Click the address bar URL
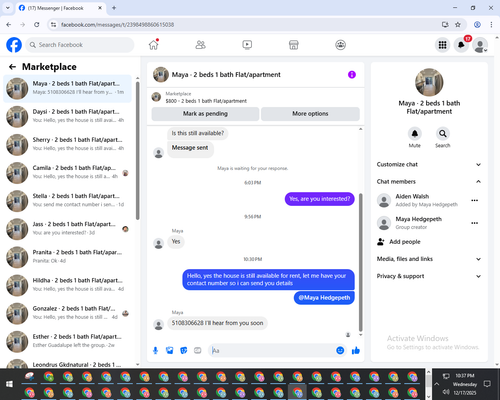The height and width of the screenshot is (400, 500). pos(117,25)
